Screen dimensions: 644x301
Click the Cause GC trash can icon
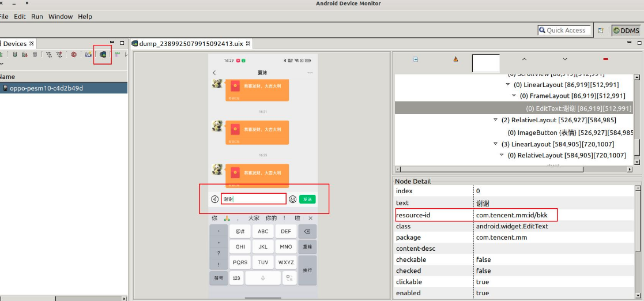pyautogui.click(x=35, y=55)
